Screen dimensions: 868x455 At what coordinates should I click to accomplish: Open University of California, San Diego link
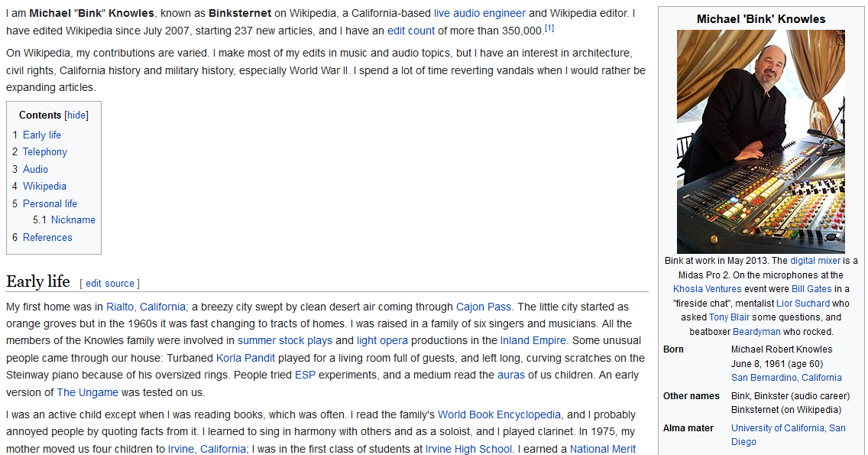coord(788,435)
